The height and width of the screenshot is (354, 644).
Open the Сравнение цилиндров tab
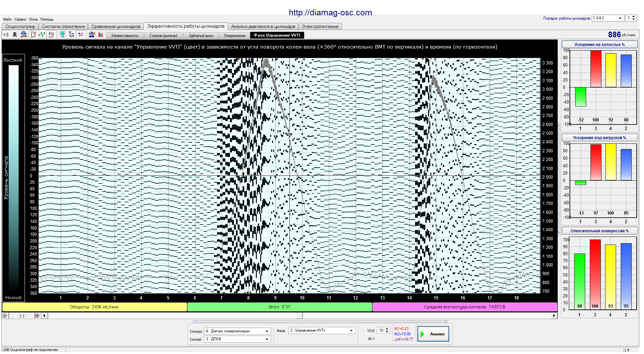(x=116, y=26)
